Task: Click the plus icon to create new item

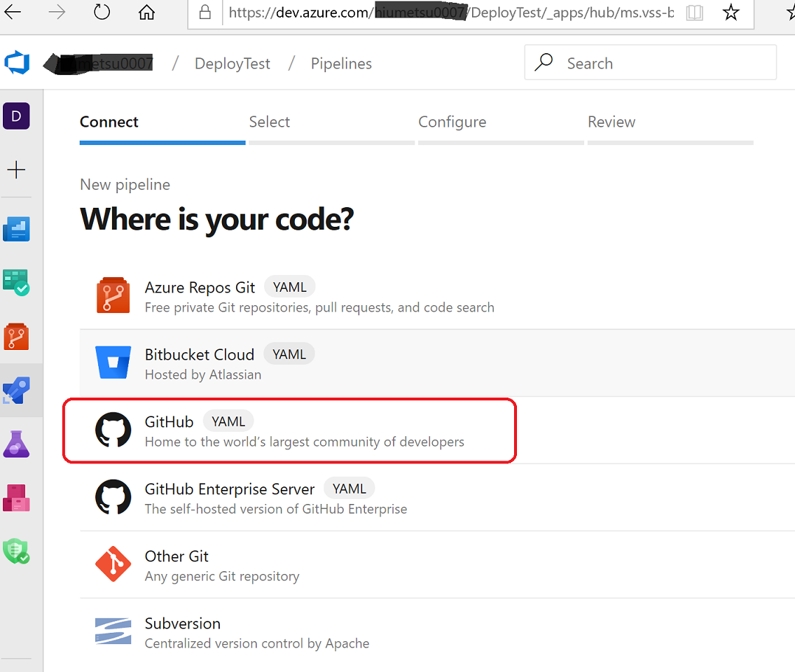Action: click(x=16, y=169)
